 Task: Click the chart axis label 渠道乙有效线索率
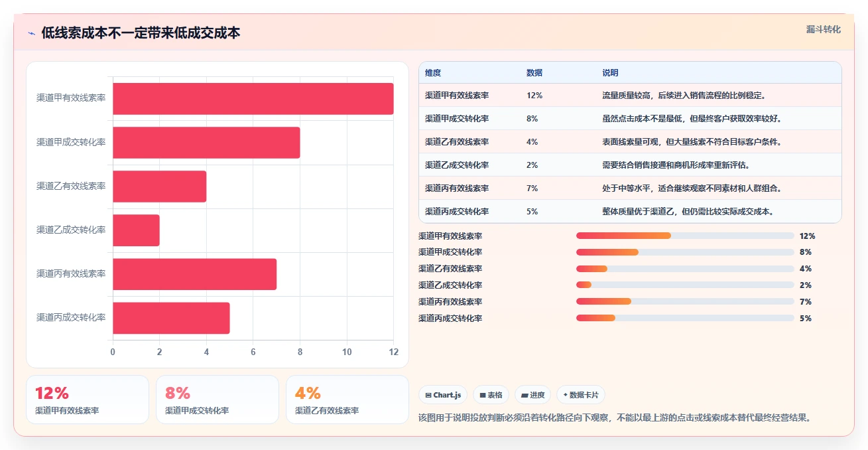point(71,186)
